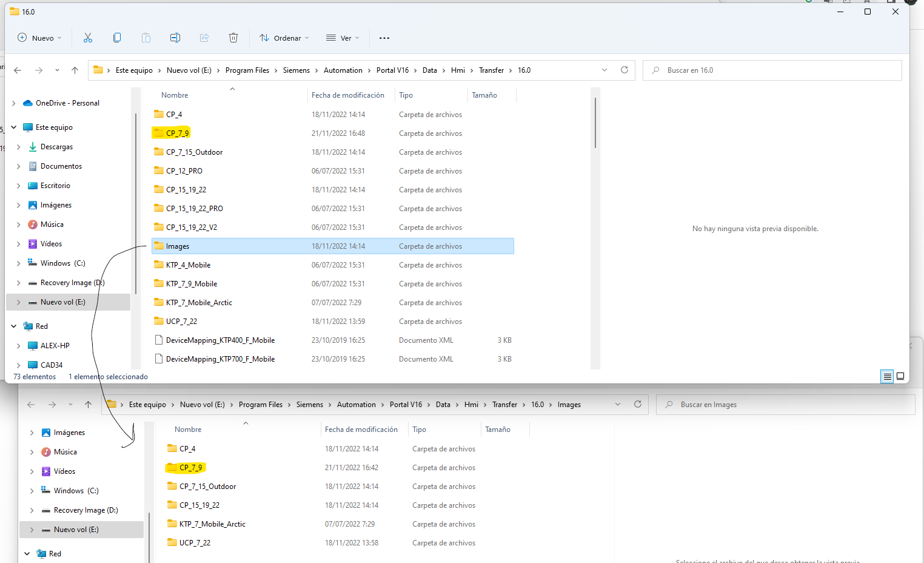The image size is (924, 563).
Task: Click the Delete trash can icon
Action: pyautogui.click(x=233, y=38)
